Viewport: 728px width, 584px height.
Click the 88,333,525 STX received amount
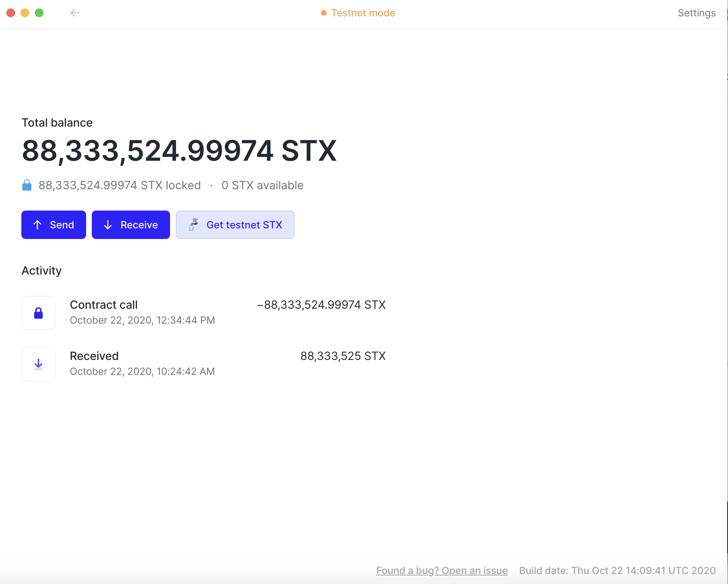(343, 356)
